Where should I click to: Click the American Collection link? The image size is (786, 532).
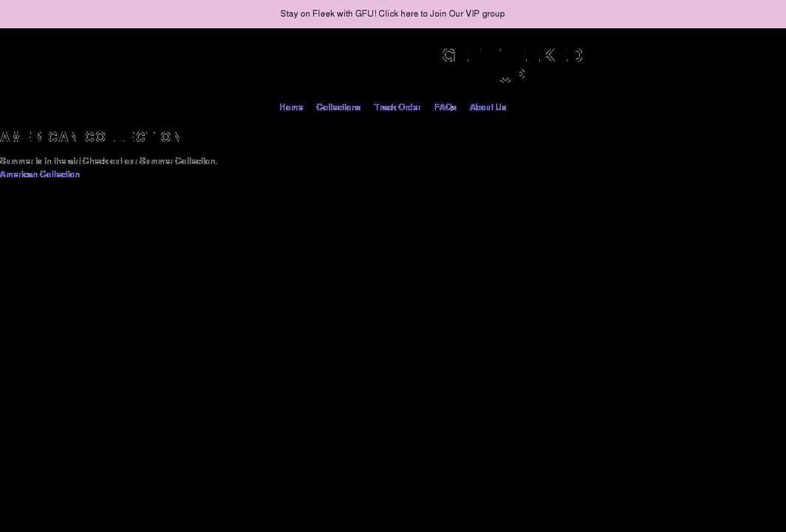(40, 174)
